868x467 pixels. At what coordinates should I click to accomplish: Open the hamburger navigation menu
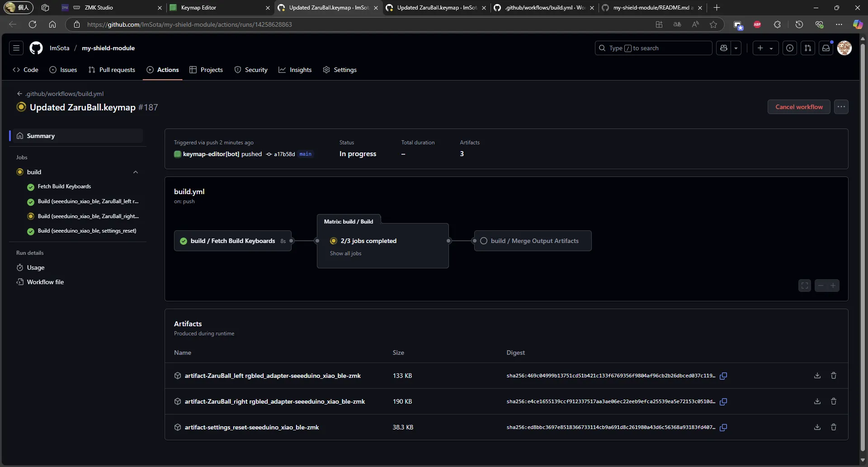point(16,48)
